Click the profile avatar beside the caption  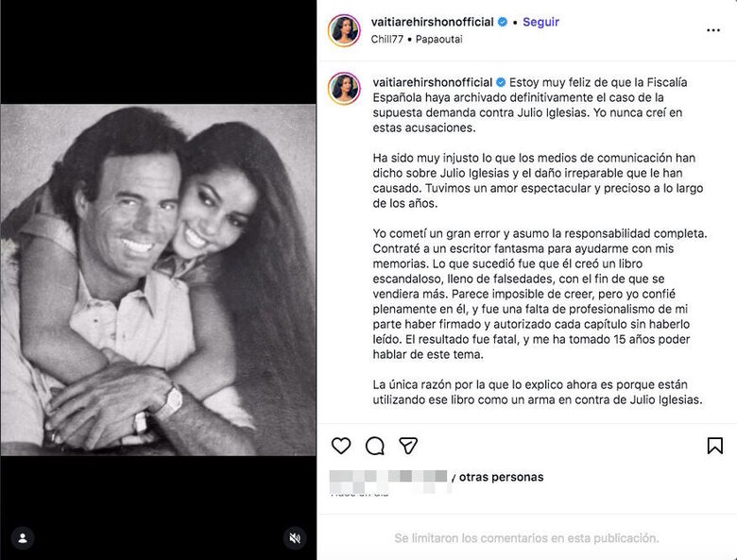tap(344, 88)
